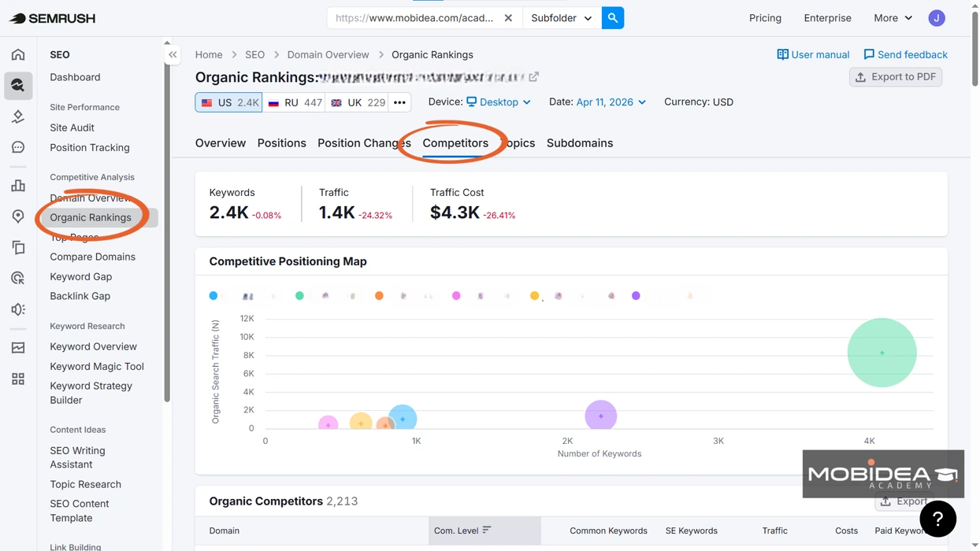Switch to the Positions tab
Screen dimensions: 980x551
(x=281, y=142)
